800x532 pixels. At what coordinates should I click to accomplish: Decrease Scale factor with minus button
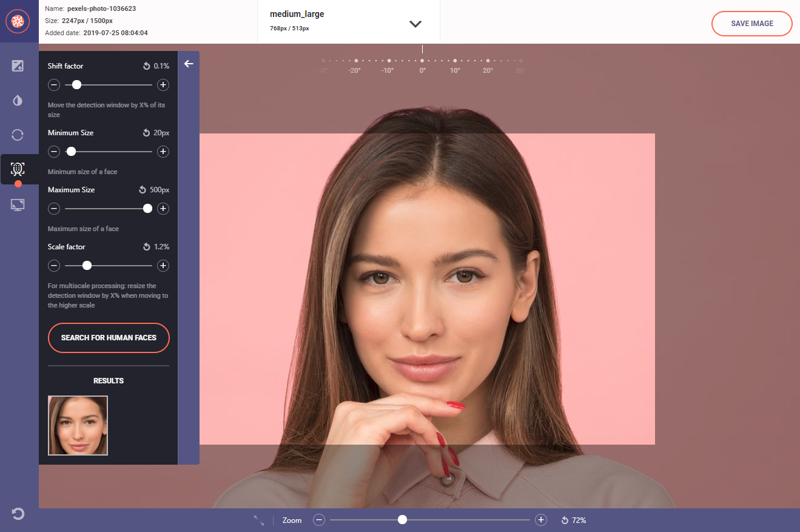tap(54, 266)
